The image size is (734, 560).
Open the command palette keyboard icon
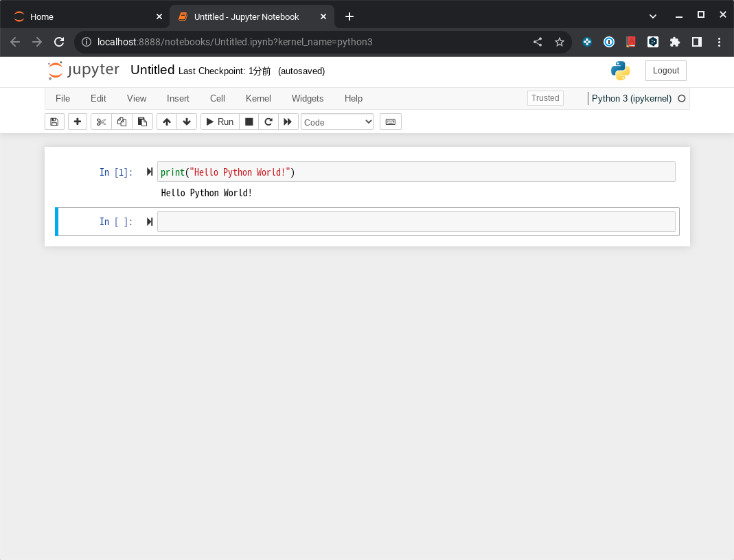pyautogui.click(x=390, y=121)
